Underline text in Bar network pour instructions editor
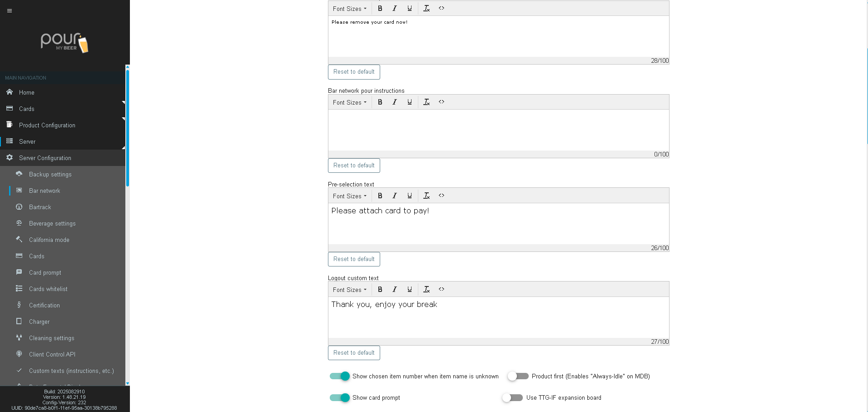Screen dimensions: 868x412 (x=410, y=102)
